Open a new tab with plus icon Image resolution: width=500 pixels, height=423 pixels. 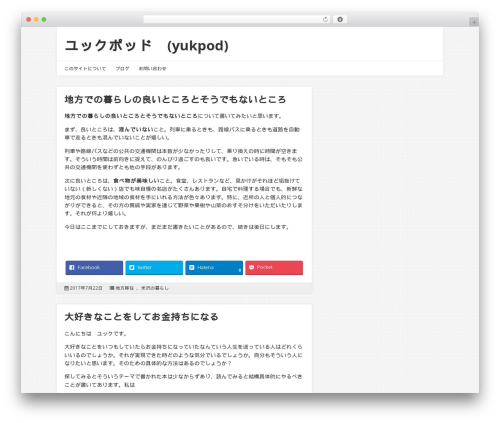474,22
